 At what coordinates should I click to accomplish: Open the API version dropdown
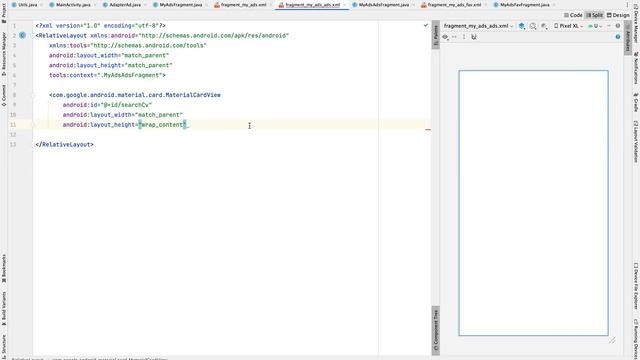point(595,26)
